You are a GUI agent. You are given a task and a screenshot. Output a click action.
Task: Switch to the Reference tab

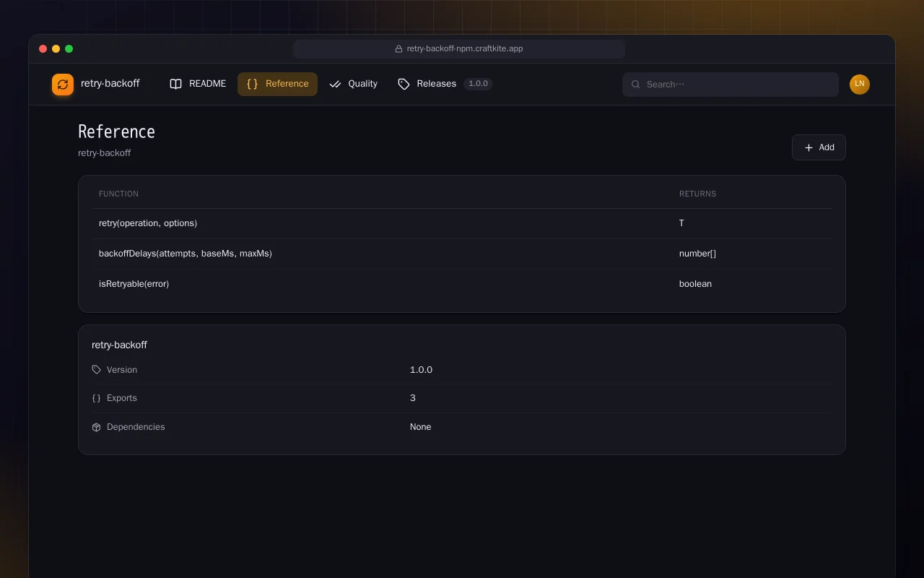277,84
